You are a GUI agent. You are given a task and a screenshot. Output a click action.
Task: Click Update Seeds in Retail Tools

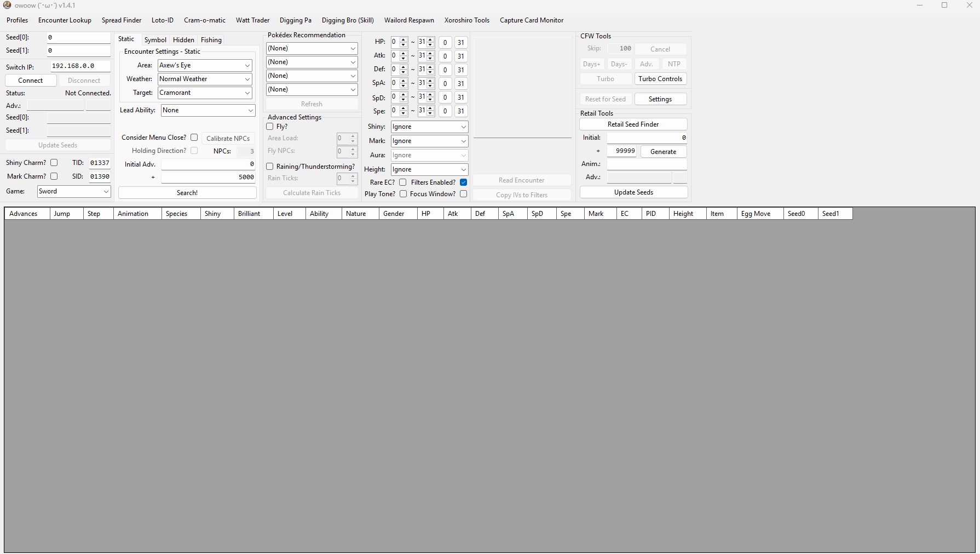point(634,192)
